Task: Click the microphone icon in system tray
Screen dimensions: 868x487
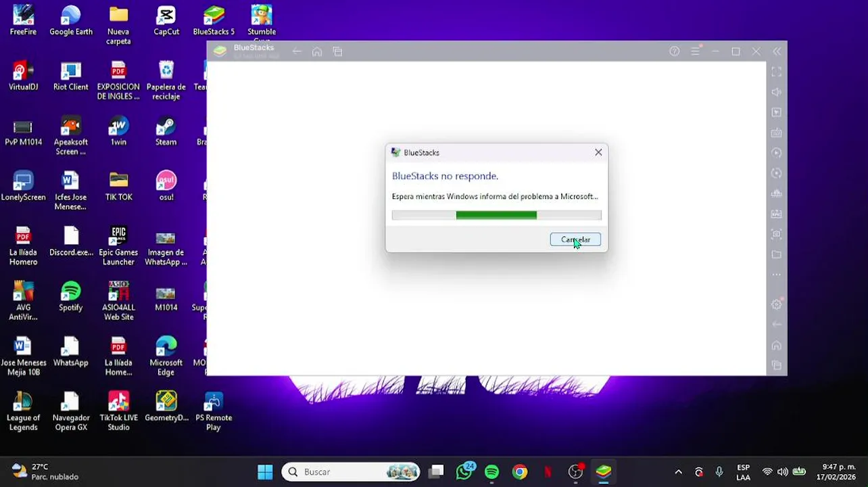Action: point(719,472)
